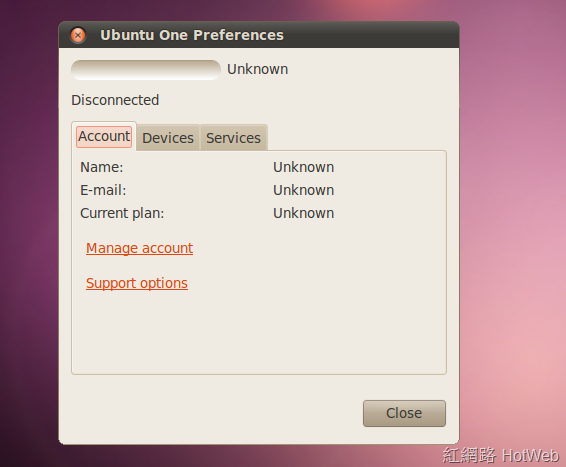Click the E-mail: field label
566x467 pixels.
pyautogui.click(x=103, y=190)
